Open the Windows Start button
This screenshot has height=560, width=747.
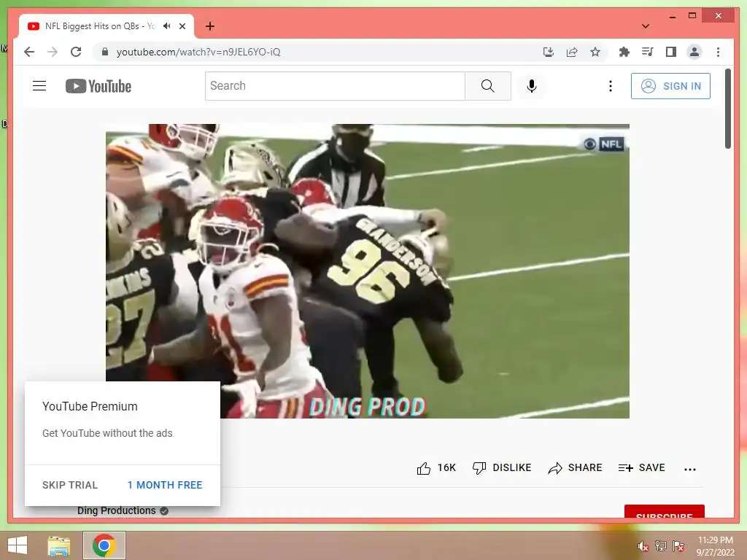click(18, 545)
